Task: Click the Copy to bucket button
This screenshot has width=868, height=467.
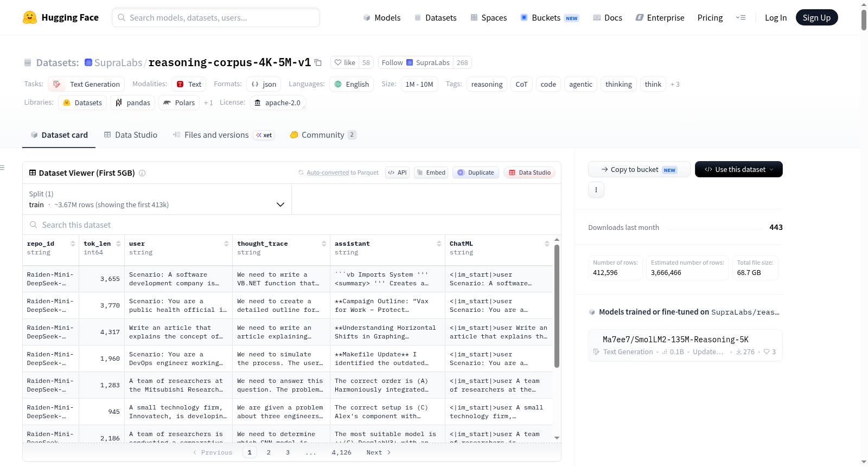Action: [639, 169]
